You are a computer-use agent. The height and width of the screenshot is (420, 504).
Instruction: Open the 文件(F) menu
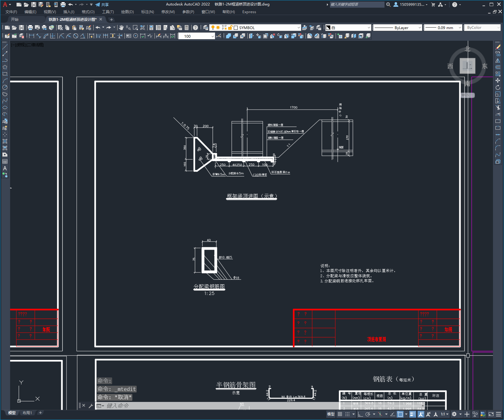coord(11,12)
